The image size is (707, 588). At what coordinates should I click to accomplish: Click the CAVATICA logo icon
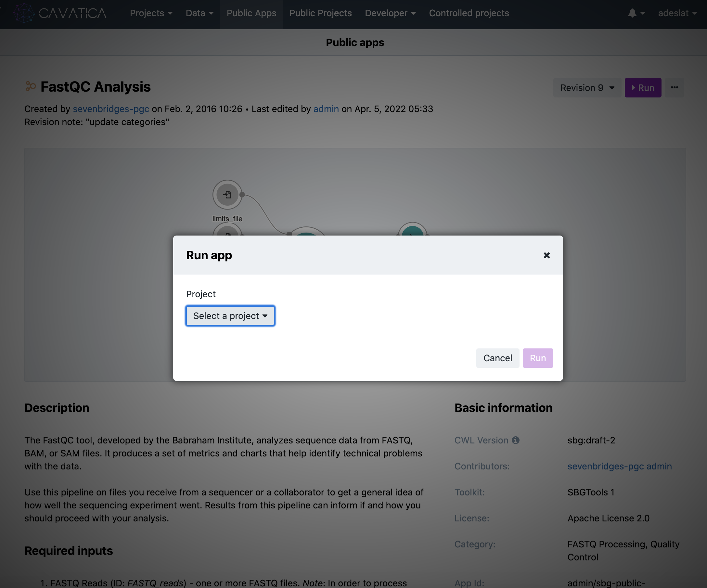click(24, 13)
